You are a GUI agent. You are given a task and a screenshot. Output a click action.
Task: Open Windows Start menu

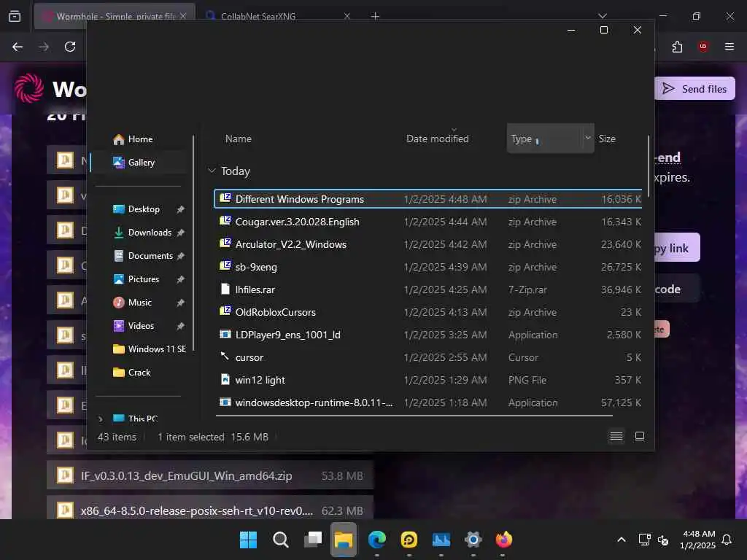click(248, 540)
